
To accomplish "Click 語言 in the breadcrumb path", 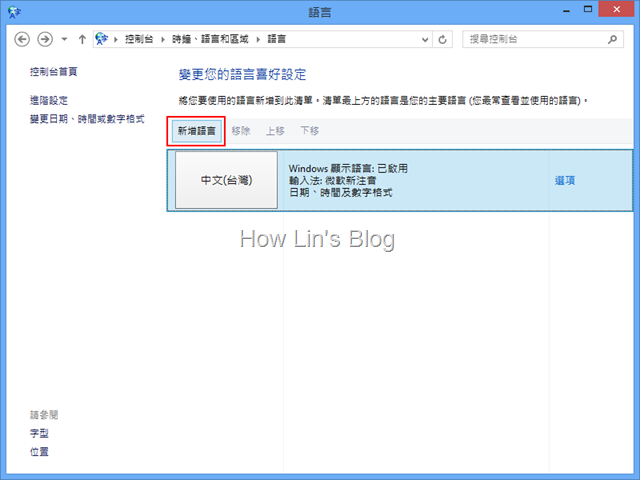I will [x=276, y=39].
